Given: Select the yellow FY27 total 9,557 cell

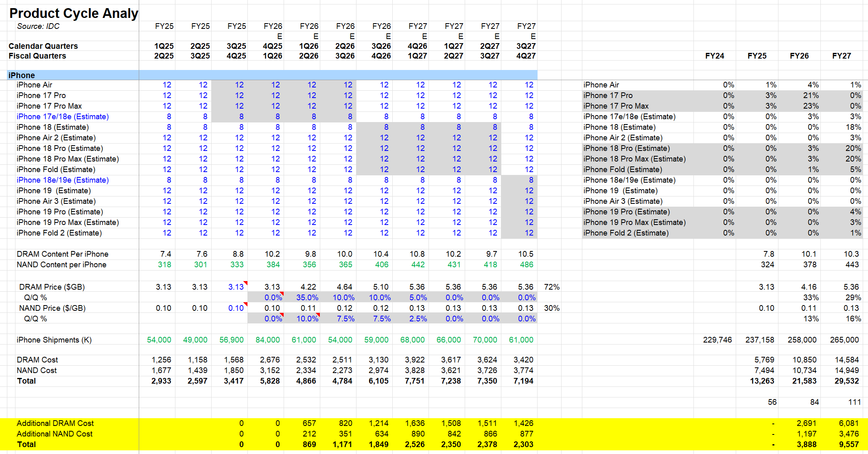Looking at the screenshot, I should tap(848, 445).
